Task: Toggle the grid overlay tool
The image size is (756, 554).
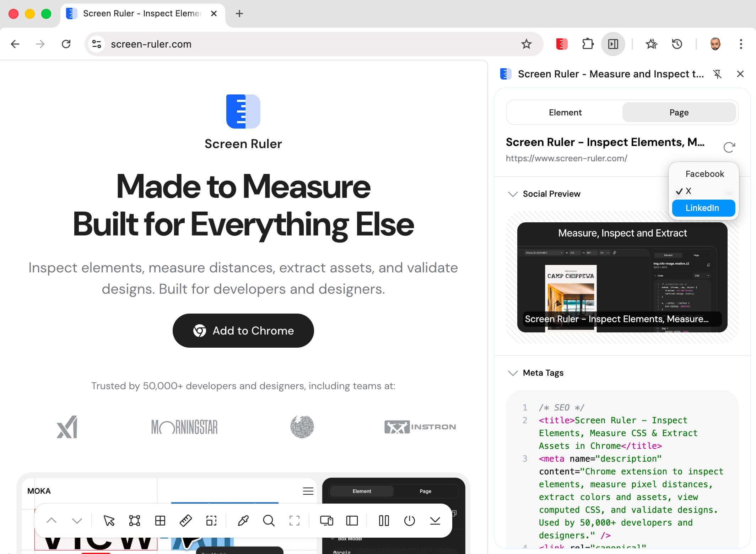Action: click(160, 521)
